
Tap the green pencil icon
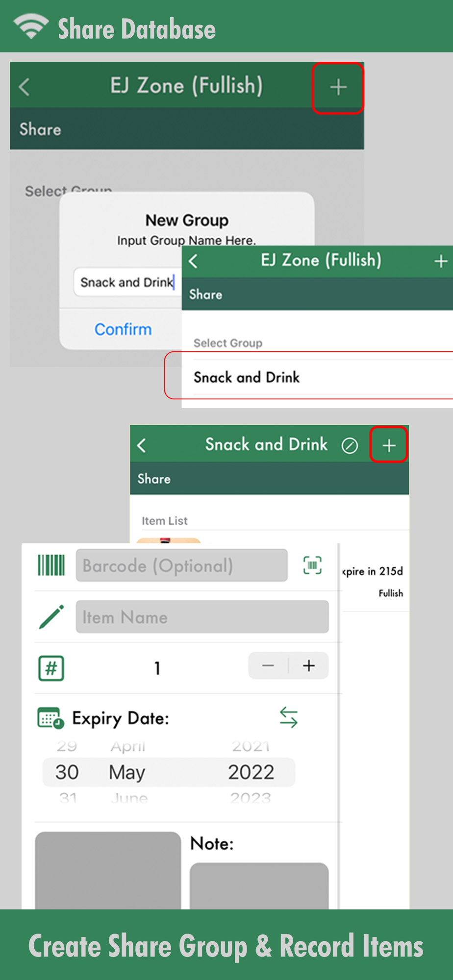pos(51,616)
